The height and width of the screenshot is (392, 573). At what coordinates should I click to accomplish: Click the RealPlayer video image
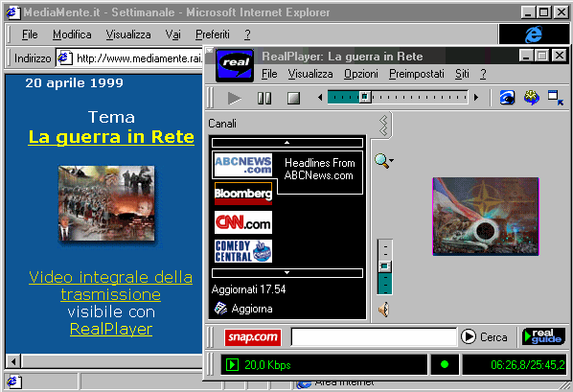click(486, 217)
